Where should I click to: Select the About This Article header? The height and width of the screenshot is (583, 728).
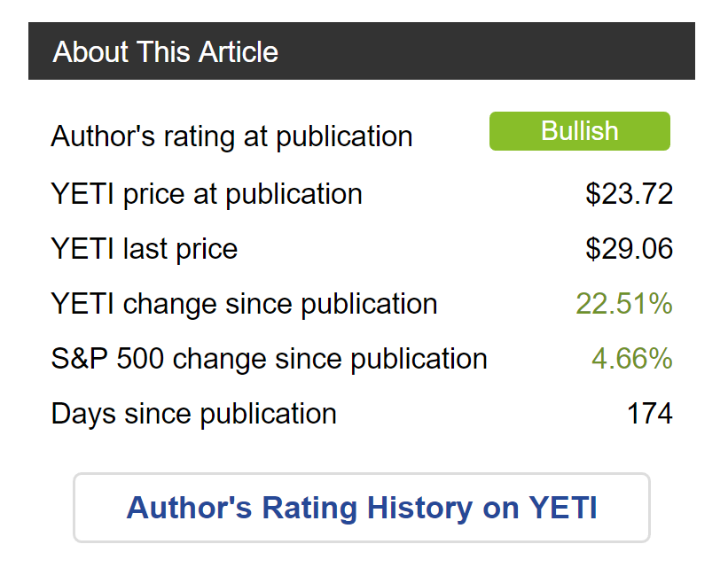tap(362, 51)
